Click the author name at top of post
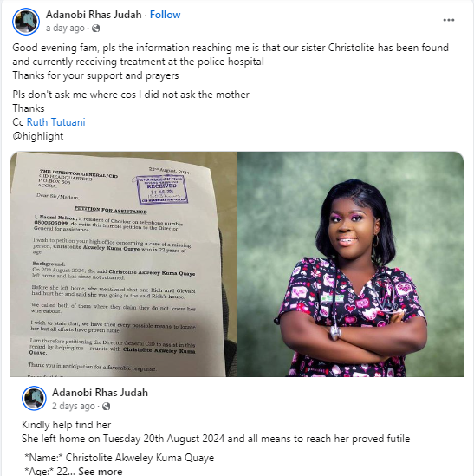This screenshot has width=474, height=476. 94,15
